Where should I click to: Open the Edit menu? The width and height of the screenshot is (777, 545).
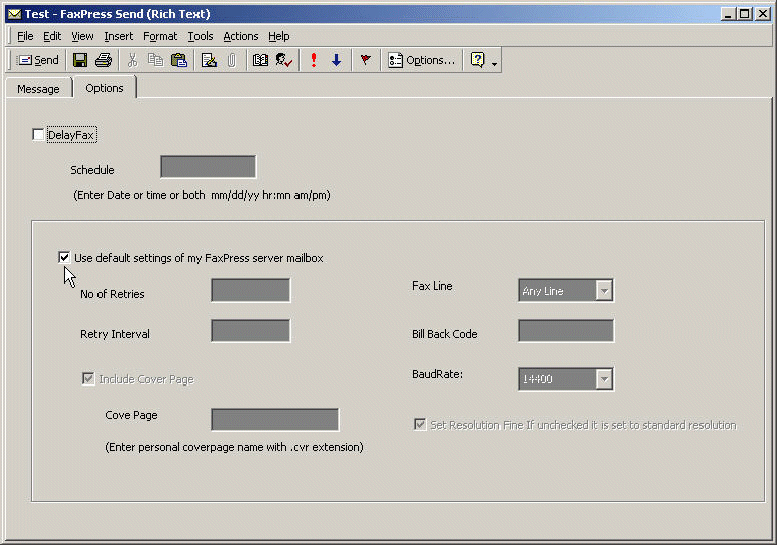tap(52, 36)
